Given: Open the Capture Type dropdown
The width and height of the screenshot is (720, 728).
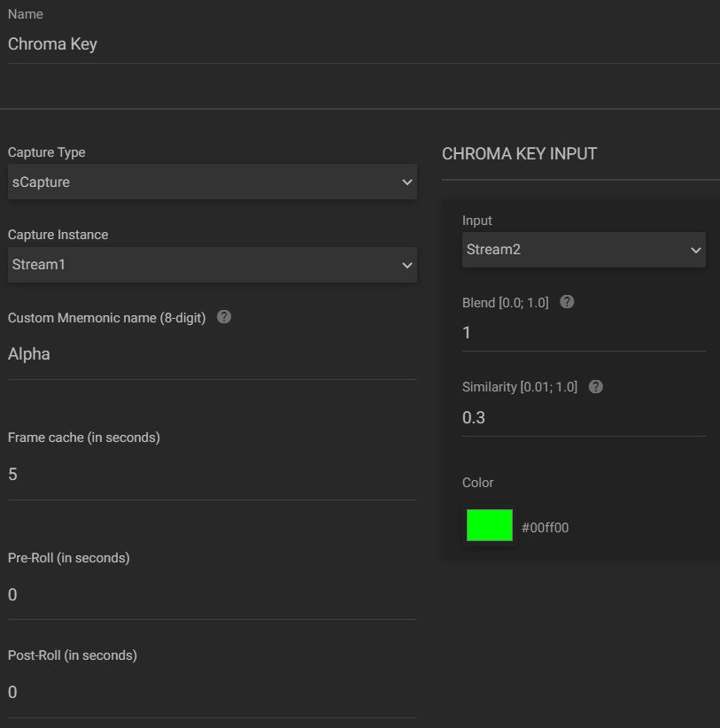Looking at the screenshot, I should 213,182.
